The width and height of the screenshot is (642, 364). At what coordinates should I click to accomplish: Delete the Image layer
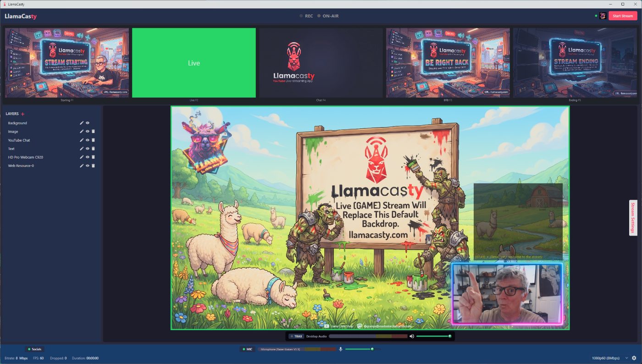tap(93, 132)
